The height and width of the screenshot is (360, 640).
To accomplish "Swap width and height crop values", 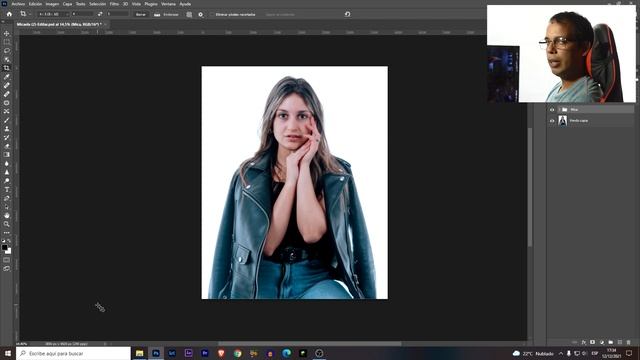I will point(100,14).
